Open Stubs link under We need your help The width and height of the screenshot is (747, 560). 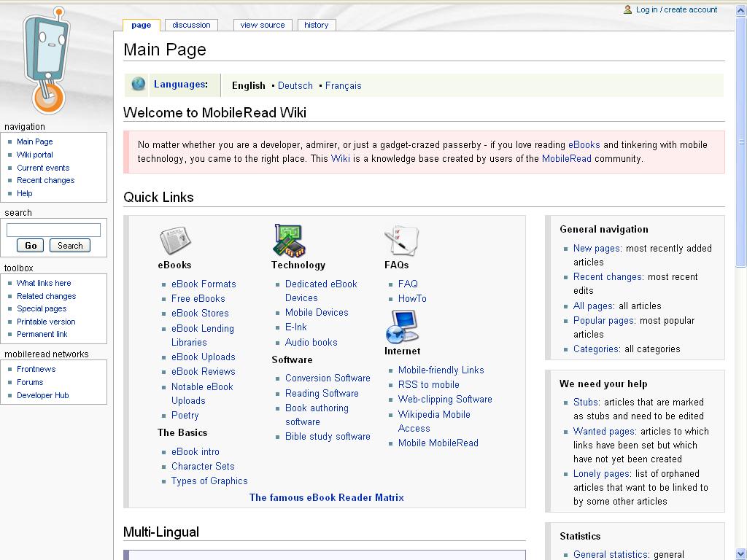[586, 402]
